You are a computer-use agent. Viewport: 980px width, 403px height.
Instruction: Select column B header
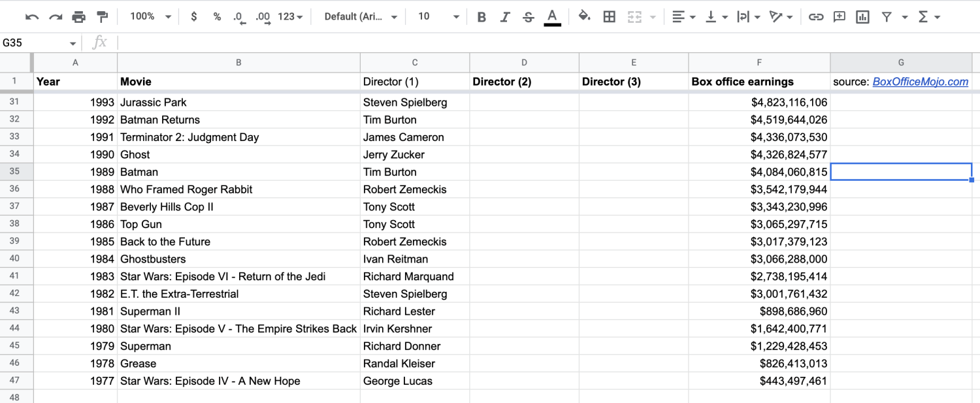coord(238,63)
